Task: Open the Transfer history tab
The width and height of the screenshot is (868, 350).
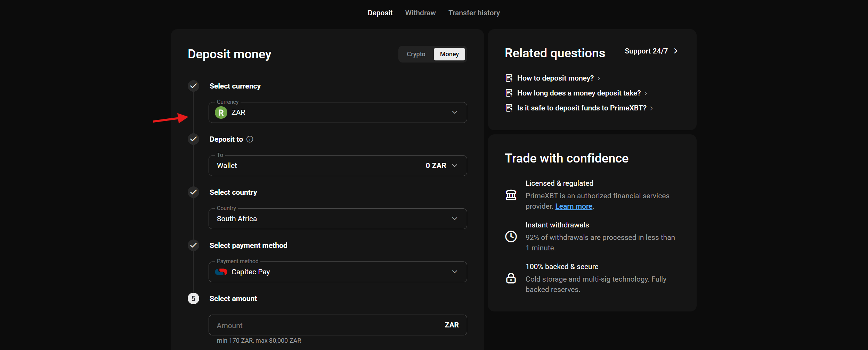Action: click(474, 12)
